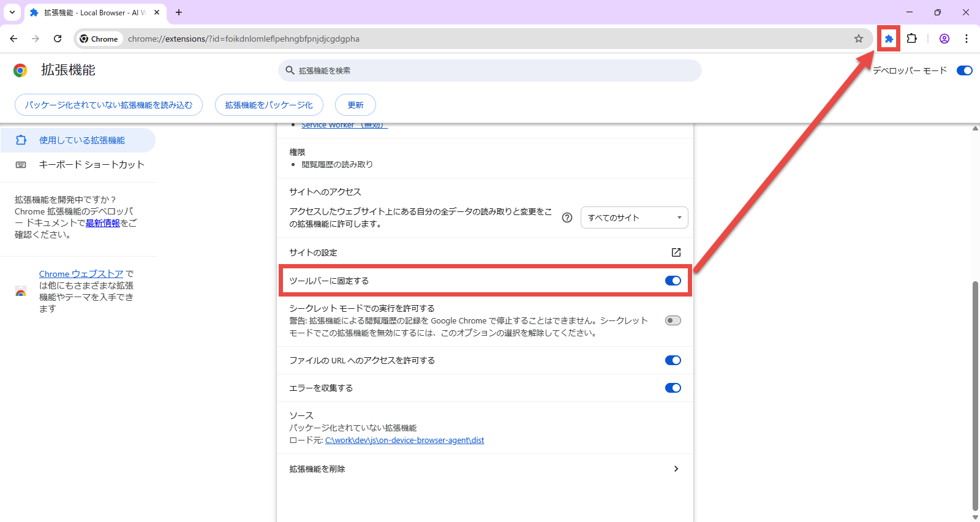The height and width of the screenshot is (522, 980).
Task: Expand the 拡張機能を削除 row chevron
Action: pos(676,469)
